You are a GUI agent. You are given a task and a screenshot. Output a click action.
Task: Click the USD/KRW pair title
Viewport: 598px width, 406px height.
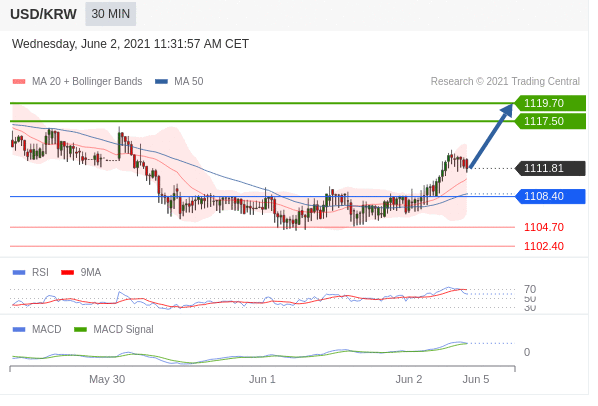pyautogui.click(x=43, y=14)
